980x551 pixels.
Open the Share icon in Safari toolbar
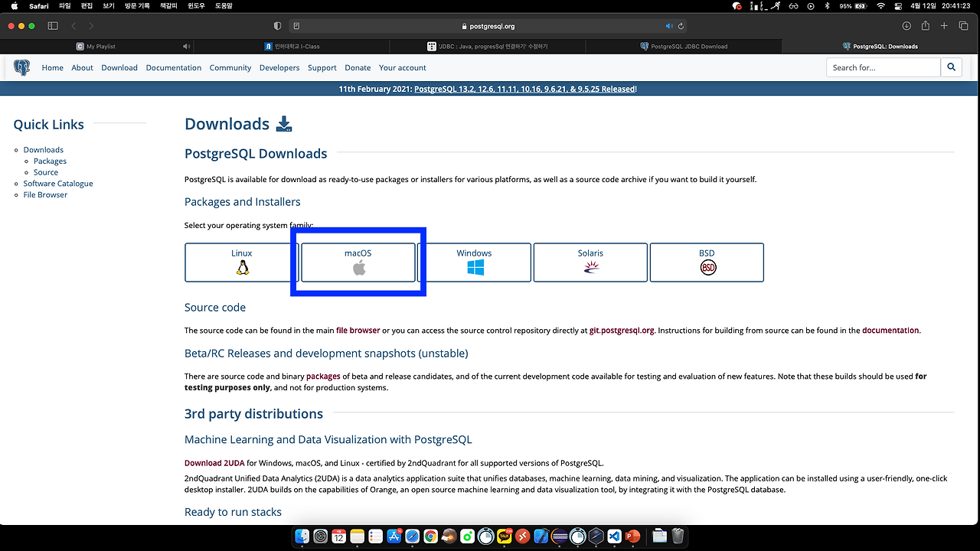(x=925, y=25)
